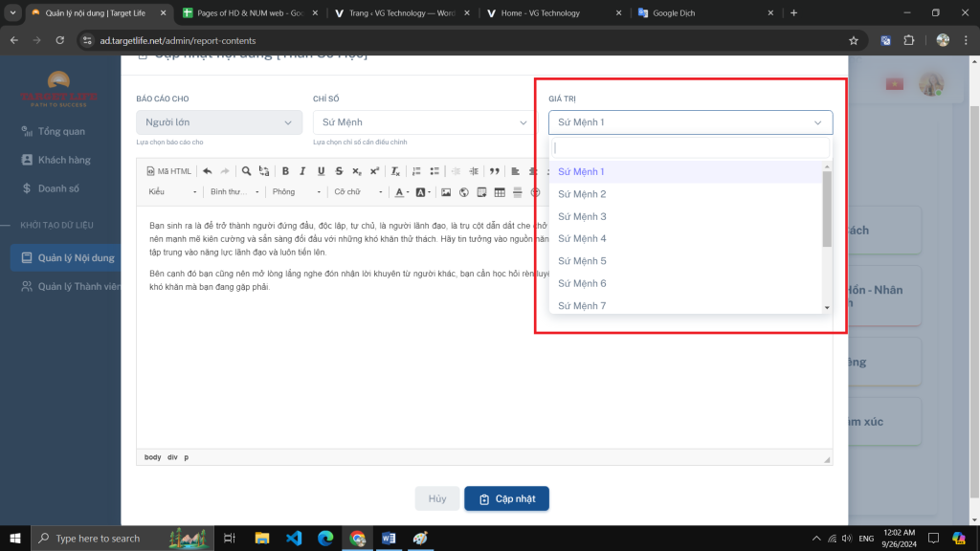Screen dimensions: 980x551
Task: Select Sứ Mệnh 6 from the list
Action: 685,283
